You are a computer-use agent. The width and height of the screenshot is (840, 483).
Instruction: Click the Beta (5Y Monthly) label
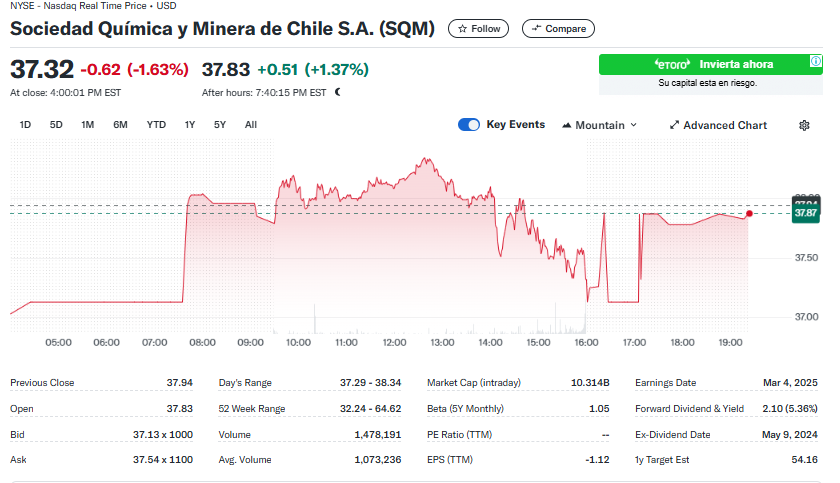pos(466,409)
